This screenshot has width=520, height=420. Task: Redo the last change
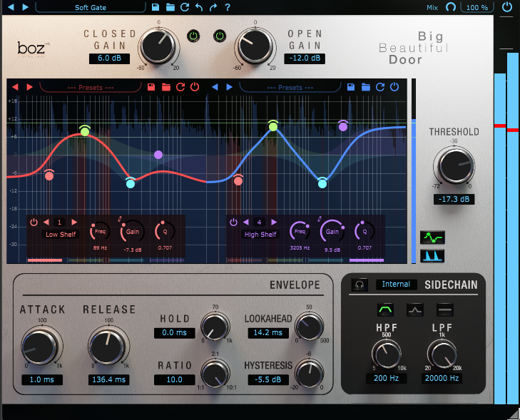point(213,7)
